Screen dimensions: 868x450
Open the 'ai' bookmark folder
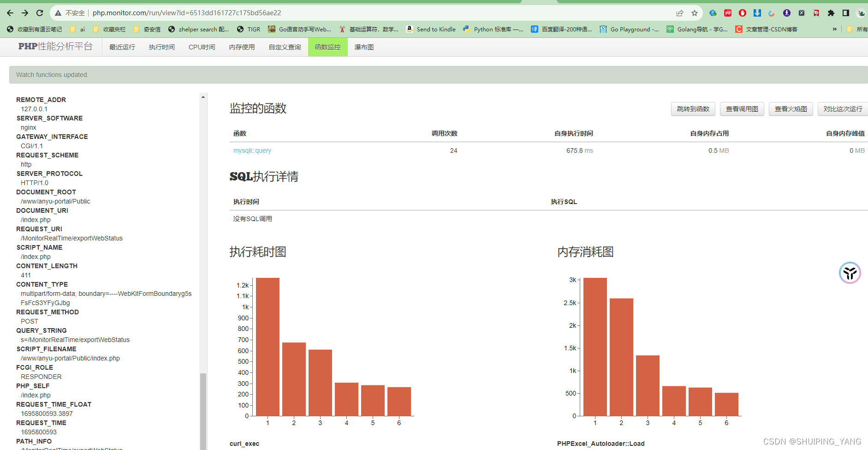coord(77,29)
